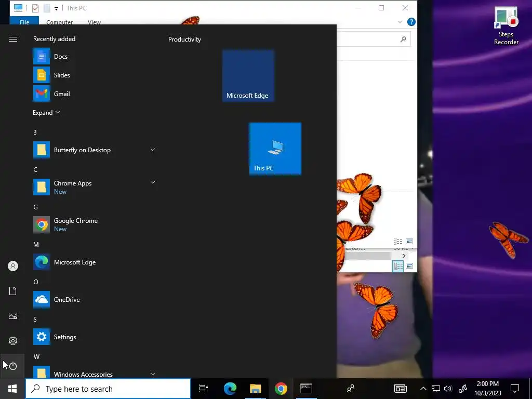Open Task View on taskbar

204,389
